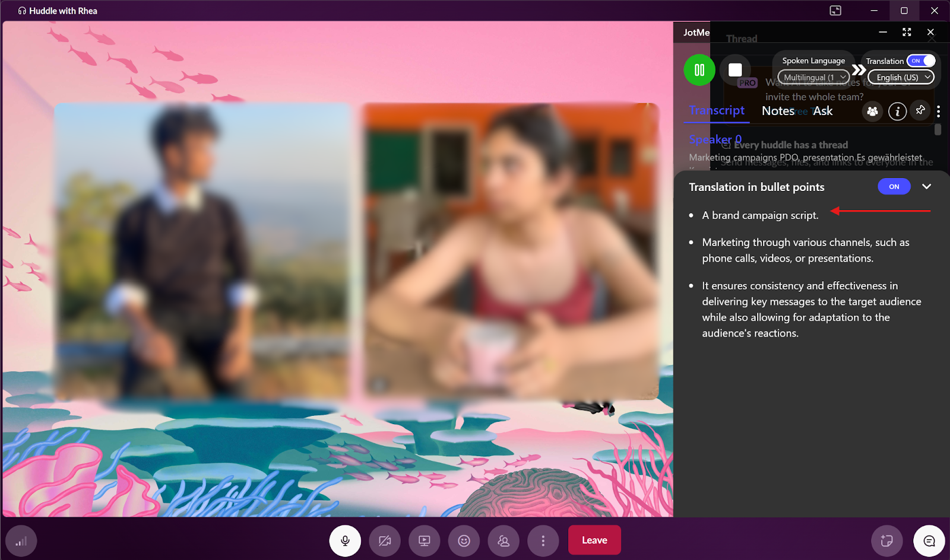The width and height of the screenshot is (950, 560).
Task: Open huddle more options three-dot button
Action: [543, 540]
